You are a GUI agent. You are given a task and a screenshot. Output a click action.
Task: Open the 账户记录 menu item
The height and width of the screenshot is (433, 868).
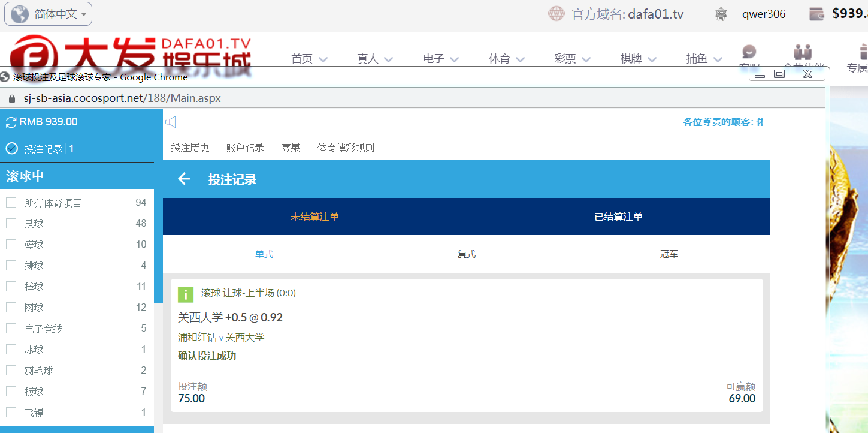click(x=245, y=148)
